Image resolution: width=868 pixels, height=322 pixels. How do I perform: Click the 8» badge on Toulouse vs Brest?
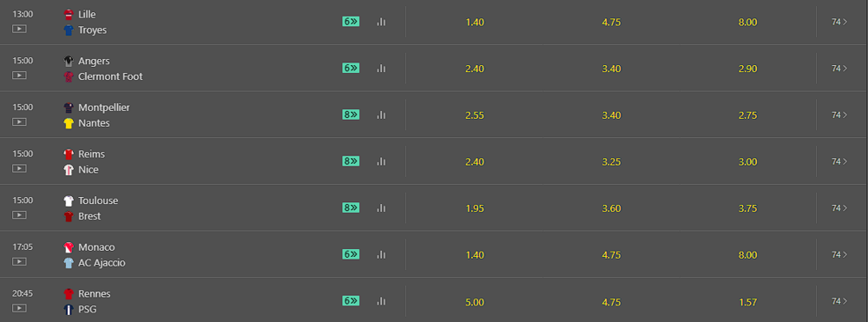point(351,207)
